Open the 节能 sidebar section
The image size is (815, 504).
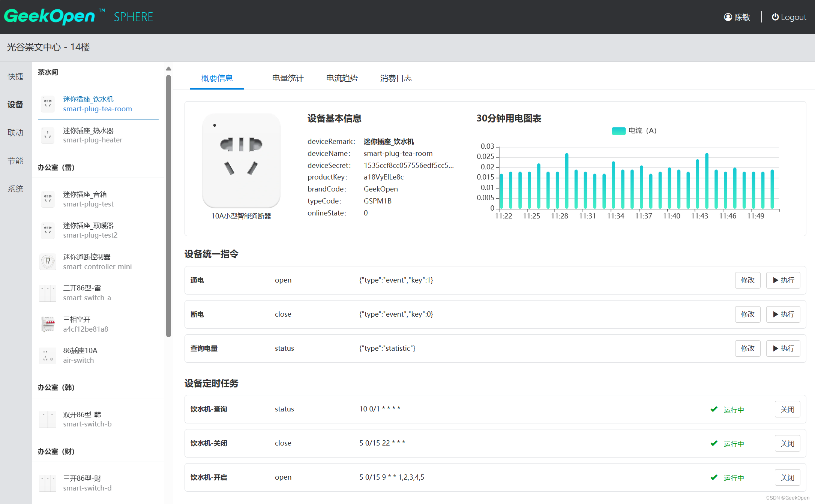coord(15,161)
